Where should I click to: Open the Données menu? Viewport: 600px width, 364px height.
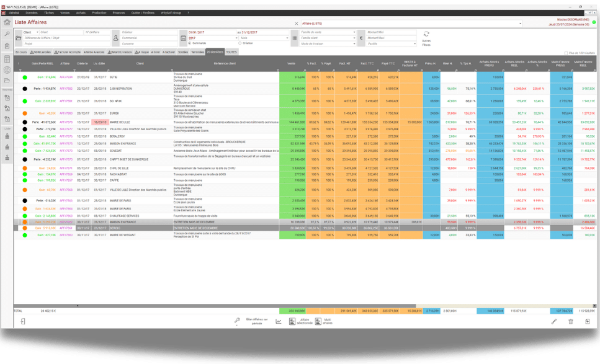[32, 12]
